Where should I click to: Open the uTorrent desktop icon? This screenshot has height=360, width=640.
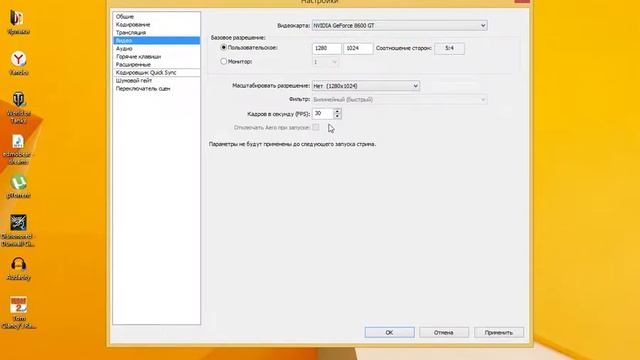click(x=18, y=186)
